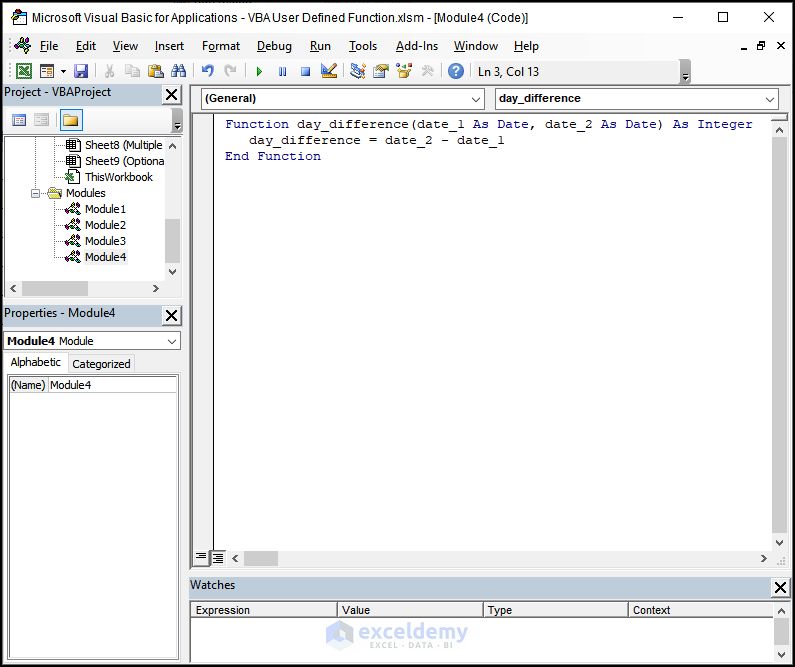Click project tree scroll down arrow
This screenshot has width=795, height=667.
(x=172, y=272)
